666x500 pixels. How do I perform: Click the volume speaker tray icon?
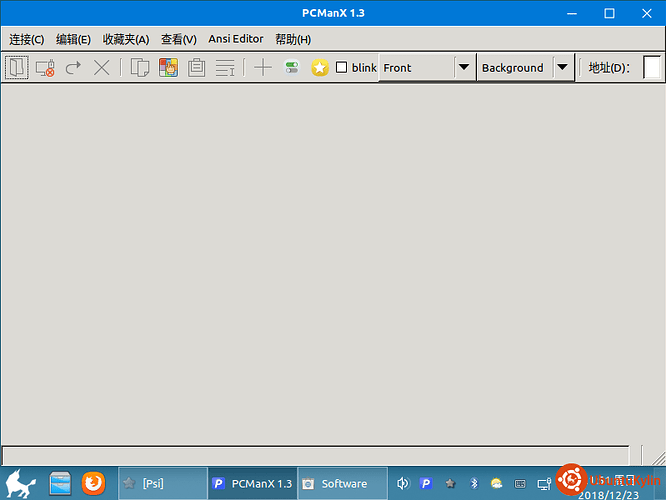coord(402,483)
